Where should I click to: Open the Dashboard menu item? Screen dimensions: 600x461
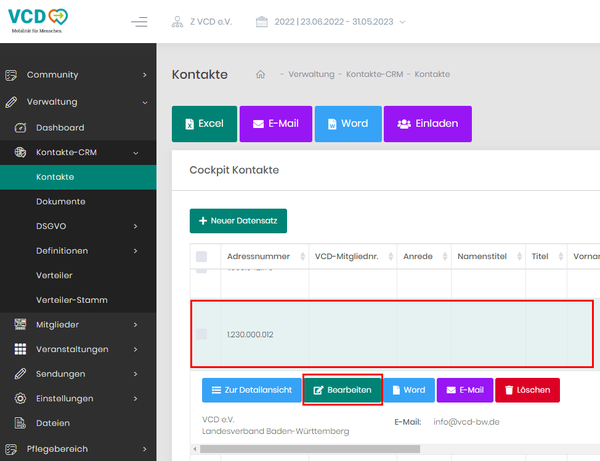78,128
